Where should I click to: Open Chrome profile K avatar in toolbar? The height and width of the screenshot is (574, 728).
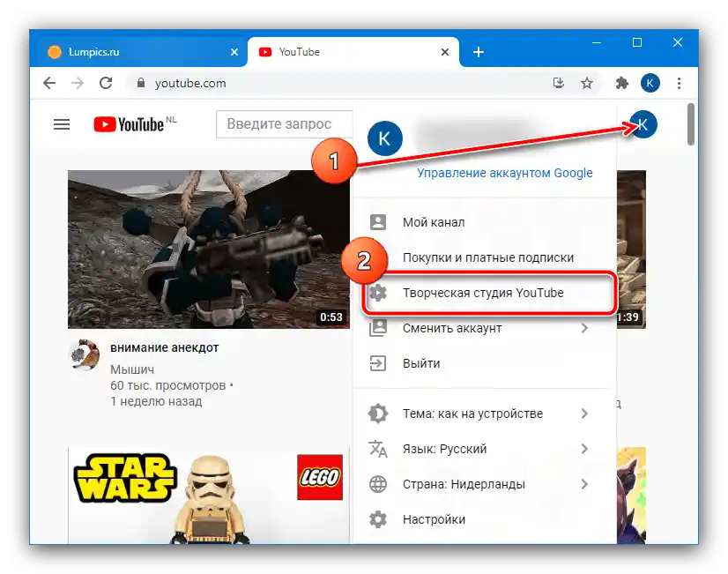650,83
